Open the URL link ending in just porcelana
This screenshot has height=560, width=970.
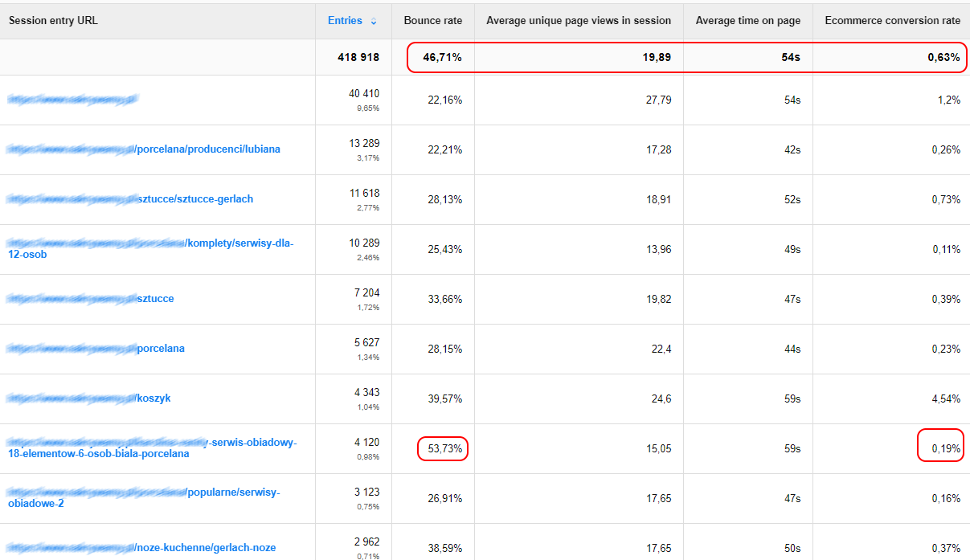[x=161, y=349]
